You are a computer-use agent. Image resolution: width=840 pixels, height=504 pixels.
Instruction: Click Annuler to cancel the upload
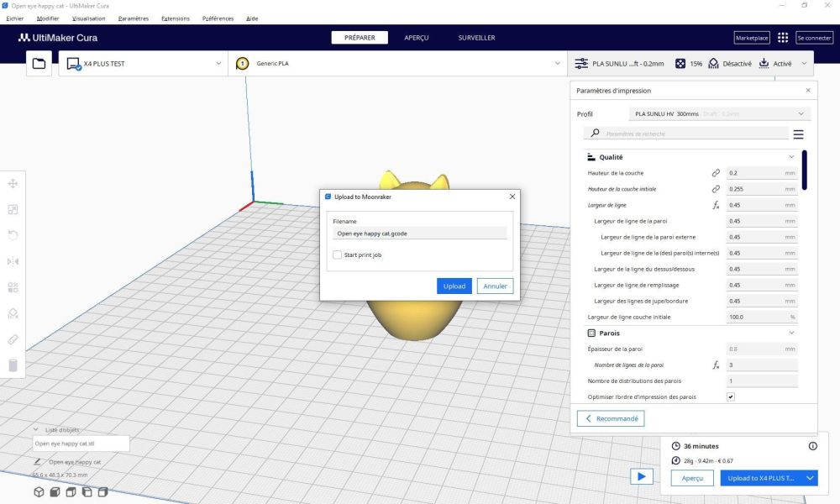[x=495, y=286]
